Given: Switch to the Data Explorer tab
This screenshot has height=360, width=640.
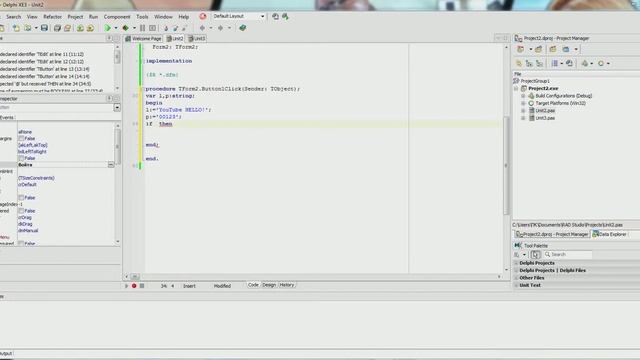Looking at the screenshot, I should tap(609, 234).
